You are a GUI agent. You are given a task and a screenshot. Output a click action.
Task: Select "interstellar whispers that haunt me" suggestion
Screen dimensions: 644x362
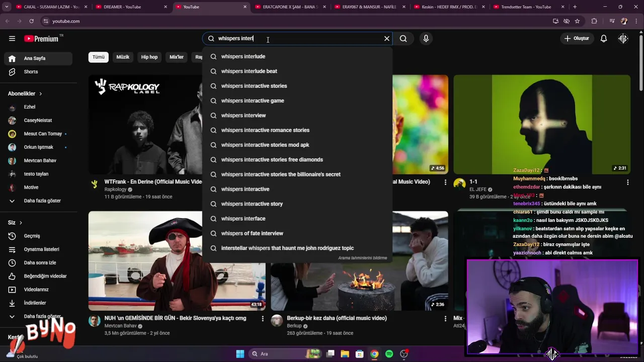pyautogui.click(x=297, y=248)
